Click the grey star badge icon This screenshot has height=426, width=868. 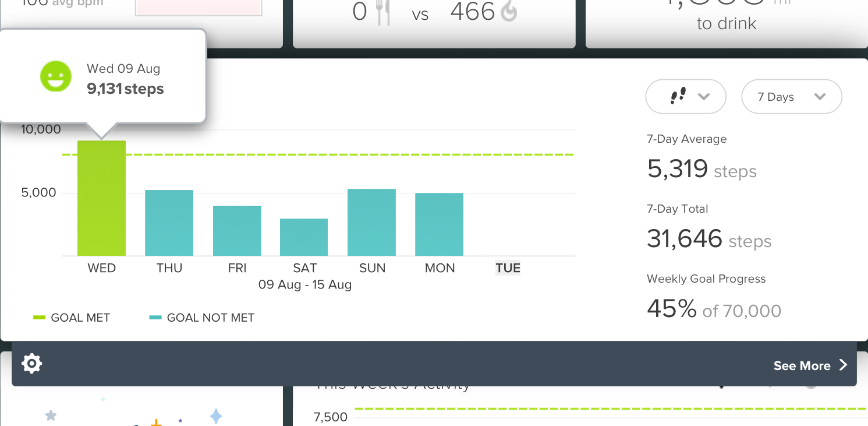click(51, 416)
